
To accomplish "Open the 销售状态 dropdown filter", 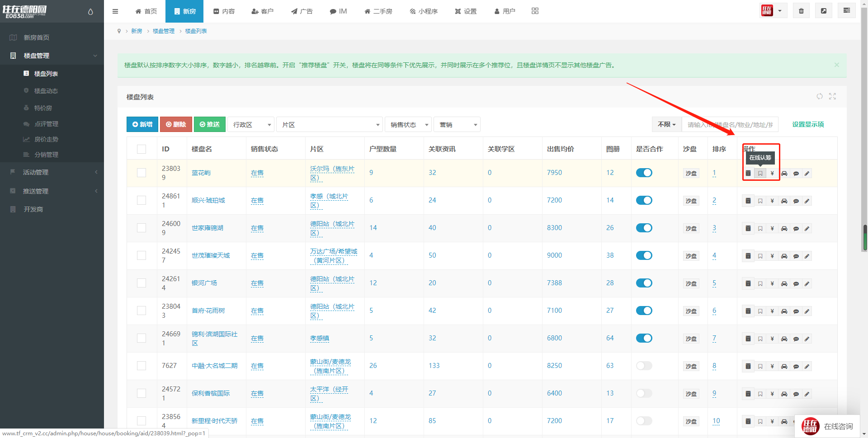I will coord(408,124).
